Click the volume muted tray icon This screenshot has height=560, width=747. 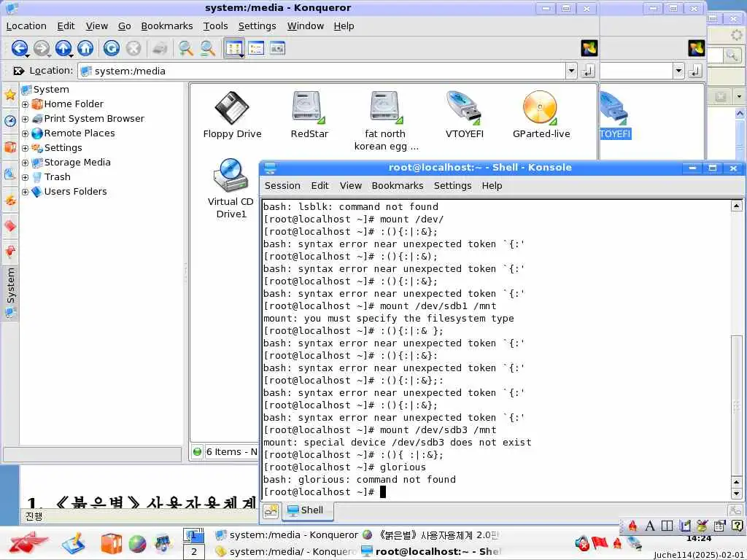click(x=582, y=543)
